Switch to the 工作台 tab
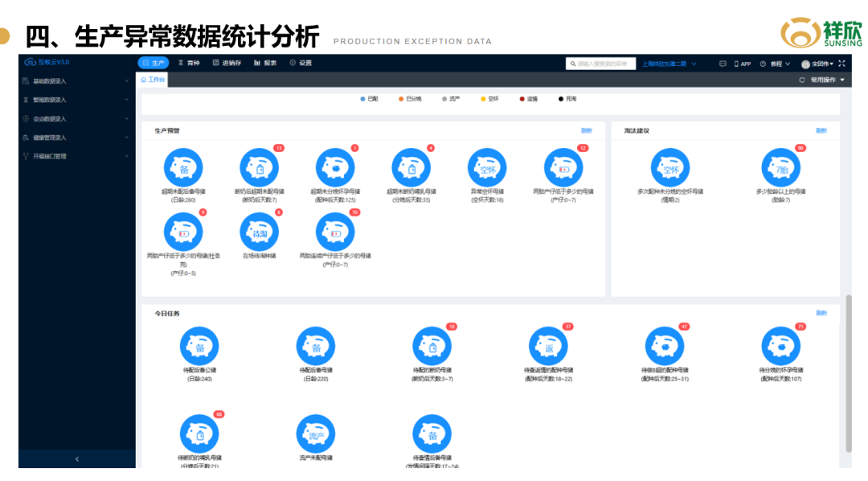Image resolution: width=868 pixels, height=481 pixels. 153,80
